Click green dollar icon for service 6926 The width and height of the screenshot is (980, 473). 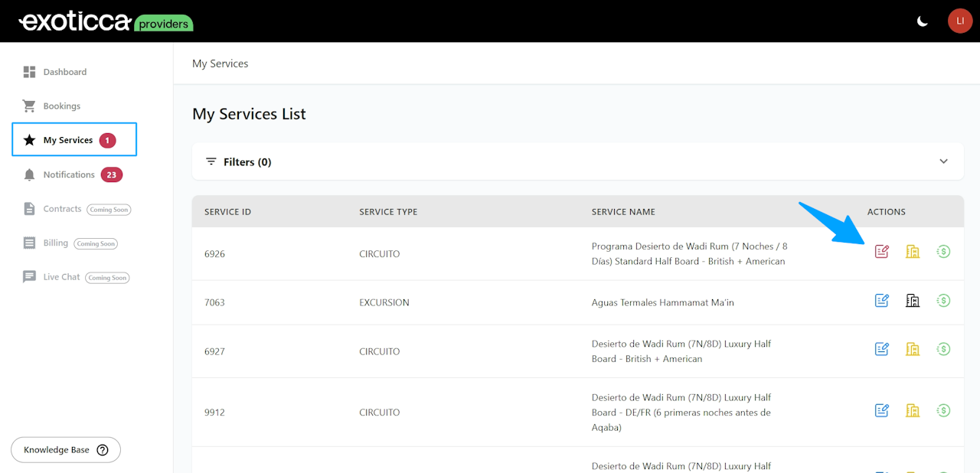click(x=943, y=251)
